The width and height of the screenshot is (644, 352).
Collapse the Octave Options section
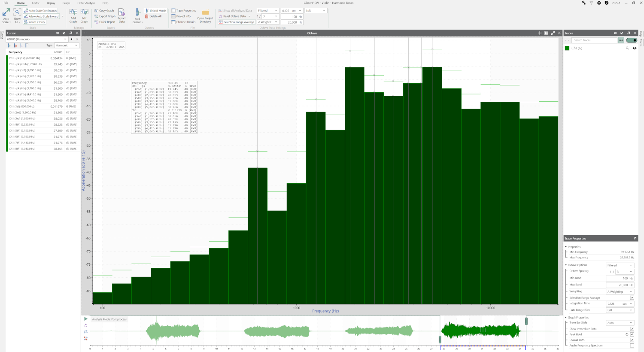(x=566, y=265)
